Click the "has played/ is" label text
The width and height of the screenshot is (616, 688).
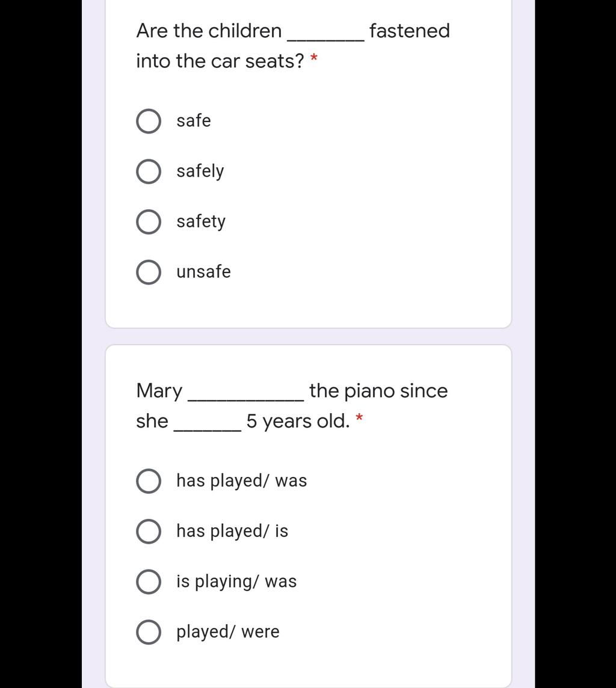[232, 532]
